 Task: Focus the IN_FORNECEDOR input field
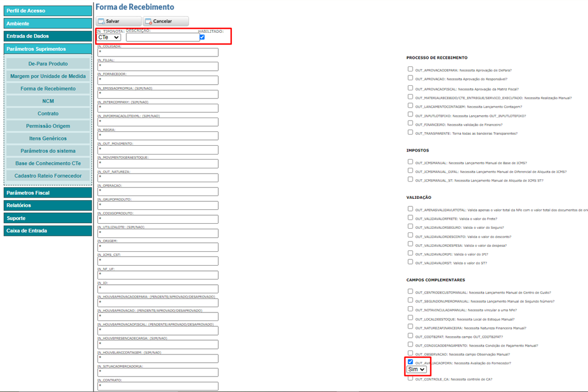click(x=158, y=80)
